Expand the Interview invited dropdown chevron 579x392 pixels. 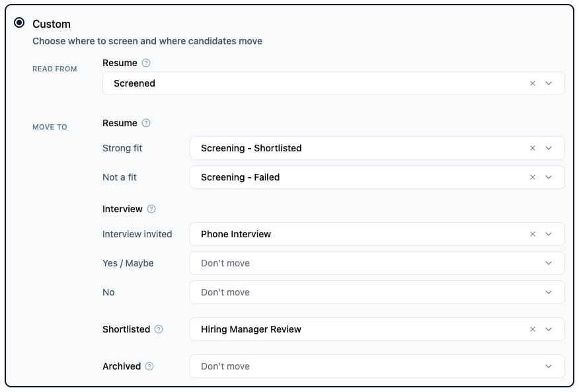click(x=549, y=234)
